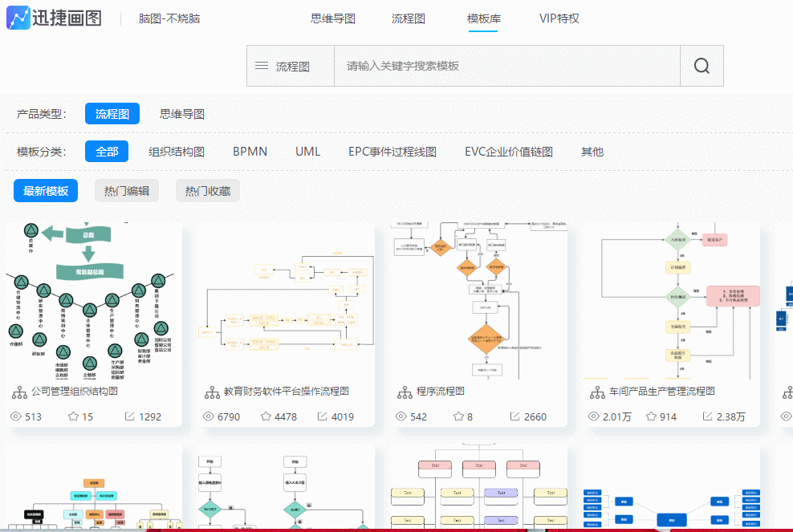Viewport: 793px width, 532px height.
Task: Filter templates by EPC事件过程线图
Action: [x=392, y=152]
